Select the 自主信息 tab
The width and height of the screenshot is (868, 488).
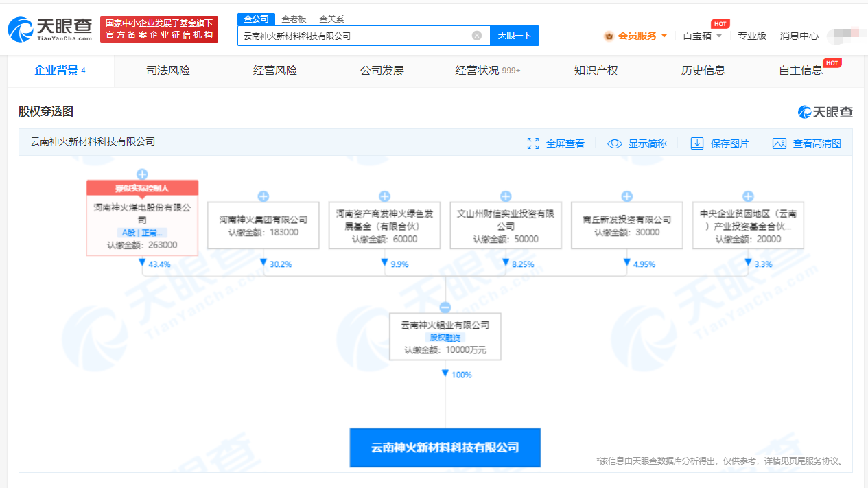[x=801, y=71]
